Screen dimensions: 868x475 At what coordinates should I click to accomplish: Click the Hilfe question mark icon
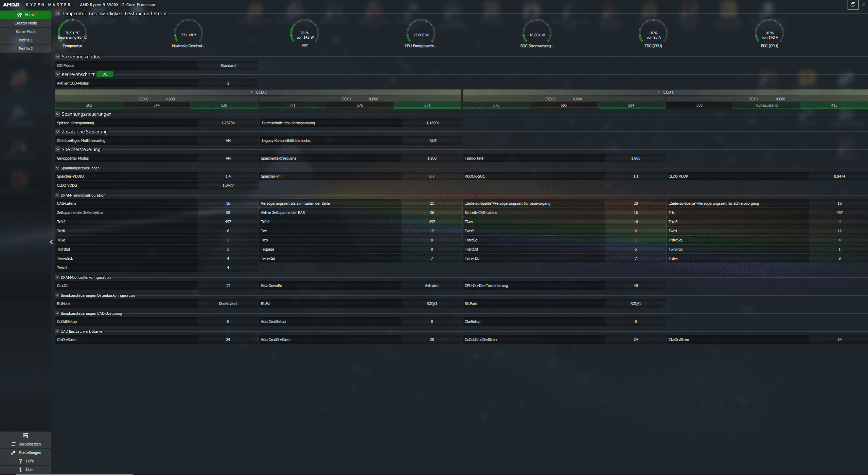coord(20,461)
